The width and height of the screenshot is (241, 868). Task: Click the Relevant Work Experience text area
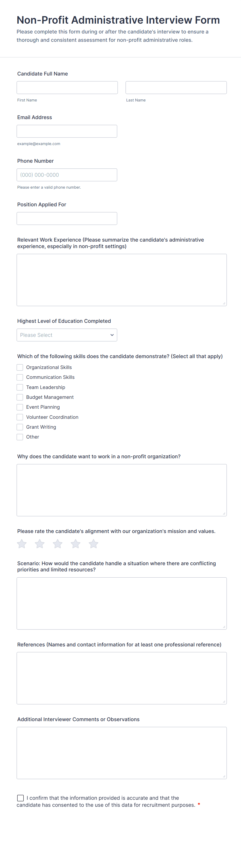[122, 280]
